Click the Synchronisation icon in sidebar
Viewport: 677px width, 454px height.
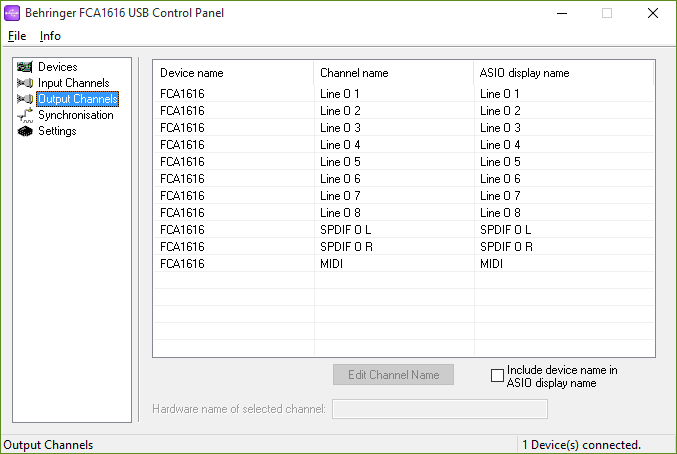point(25,115)
